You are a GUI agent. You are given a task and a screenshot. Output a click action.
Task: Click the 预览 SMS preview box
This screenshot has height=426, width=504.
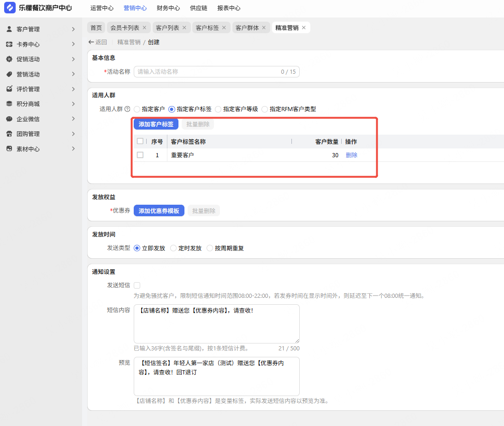pos(217,376)
